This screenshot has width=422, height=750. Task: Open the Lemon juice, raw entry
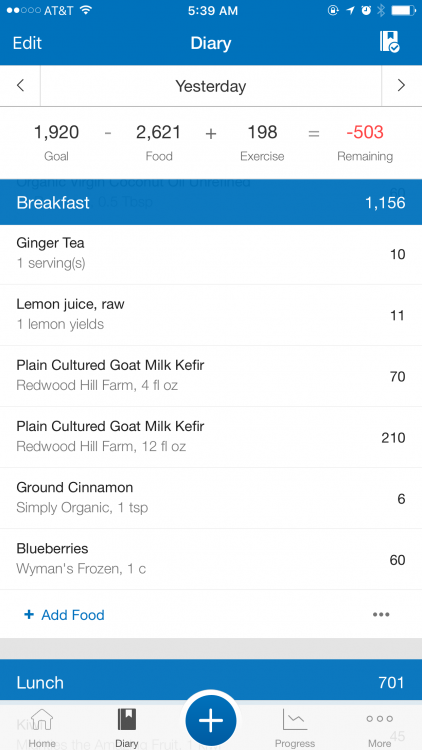point(211,315)
